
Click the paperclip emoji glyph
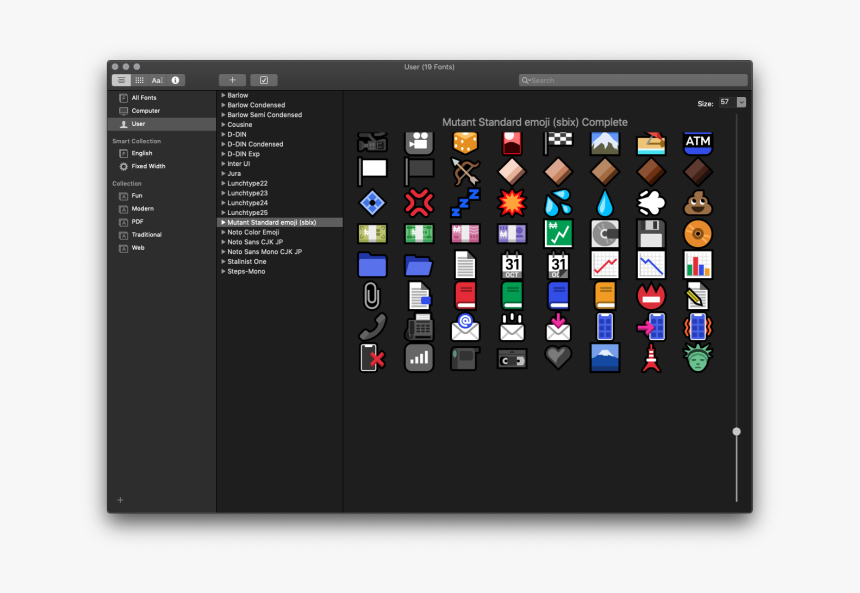pos(372,296)
